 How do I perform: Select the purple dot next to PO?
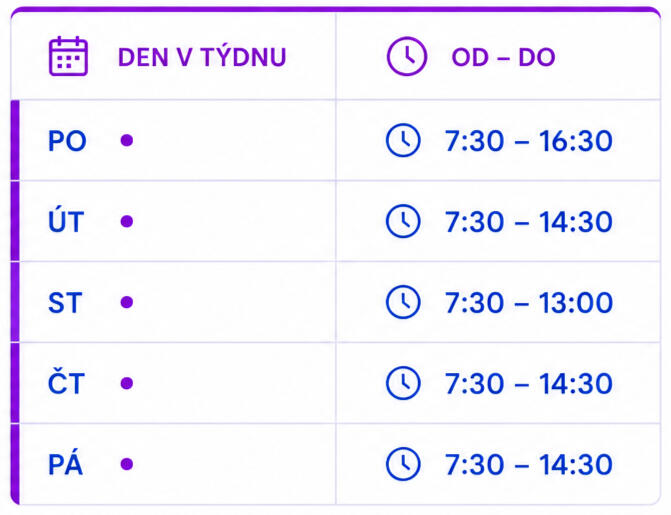[127, 140]
